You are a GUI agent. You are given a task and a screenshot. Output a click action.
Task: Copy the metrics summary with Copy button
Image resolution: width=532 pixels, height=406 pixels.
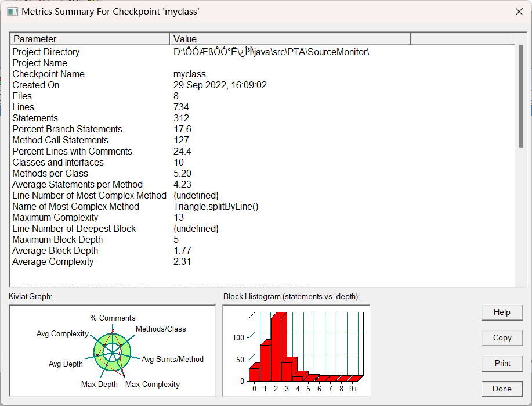click(x=502, y=337)
